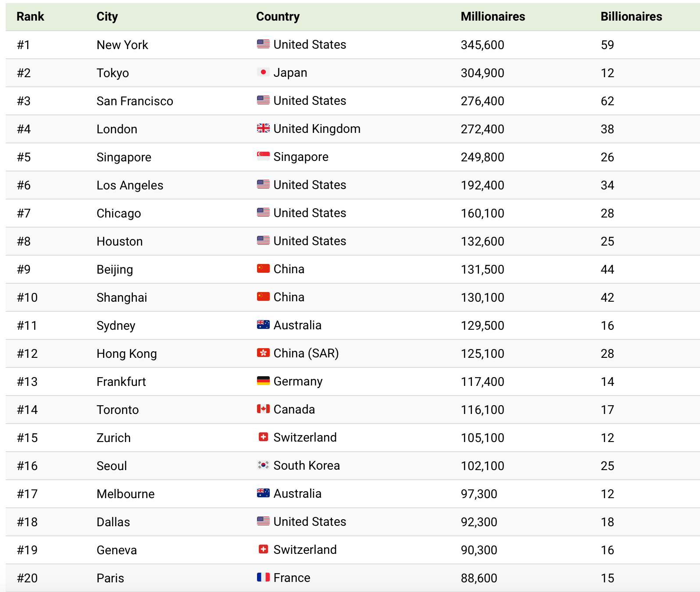Click the France flag icon
Image resolution: width=700 pixels, height=592 pixels.
coord(263,578)
